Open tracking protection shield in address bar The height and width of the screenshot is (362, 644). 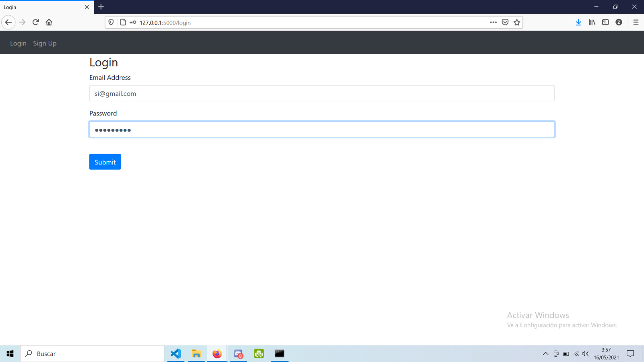(x=111, y=23)
